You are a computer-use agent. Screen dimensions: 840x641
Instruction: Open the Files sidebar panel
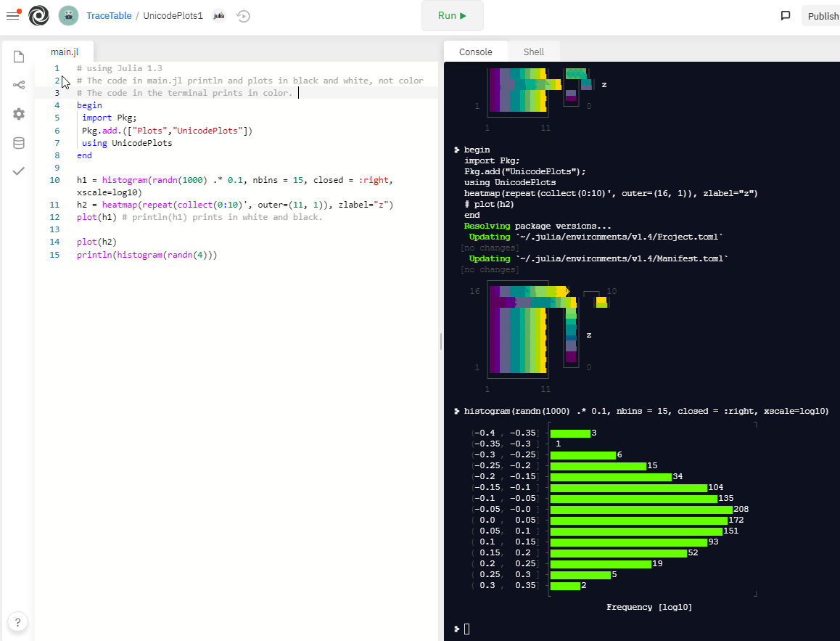tap(19, 57)
